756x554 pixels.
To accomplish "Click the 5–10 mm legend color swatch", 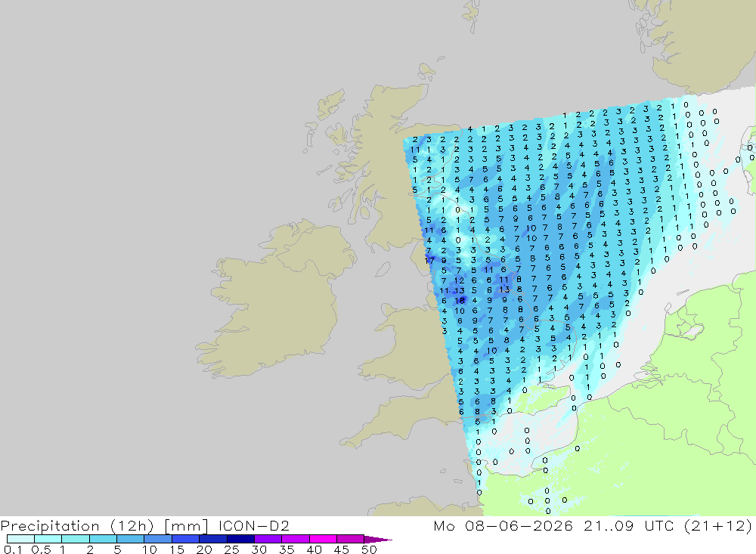I will 130,539.
